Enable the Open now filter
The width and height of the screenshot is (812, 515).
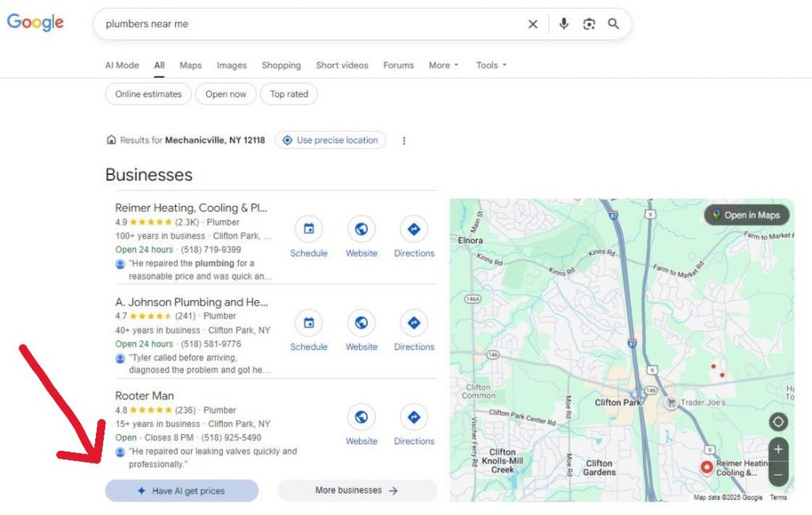point(225,93)
